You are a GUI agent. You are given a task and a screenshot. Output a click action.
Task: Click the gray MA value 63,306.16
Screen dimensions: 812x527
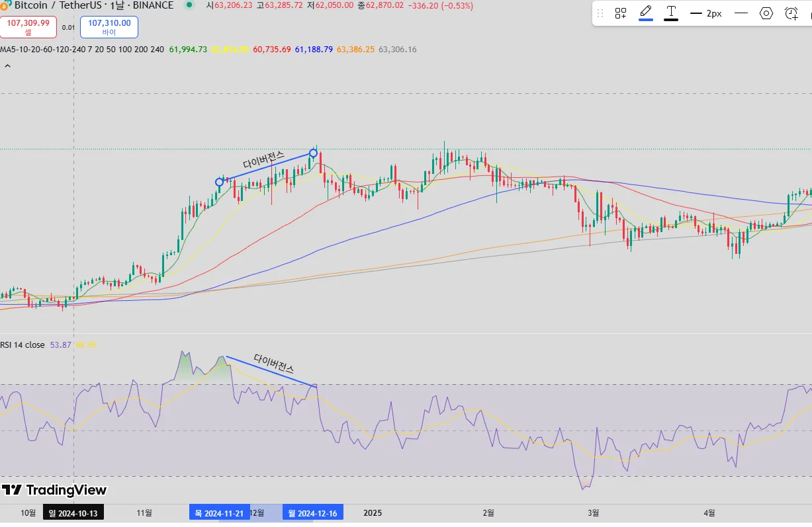pos(397,50)
